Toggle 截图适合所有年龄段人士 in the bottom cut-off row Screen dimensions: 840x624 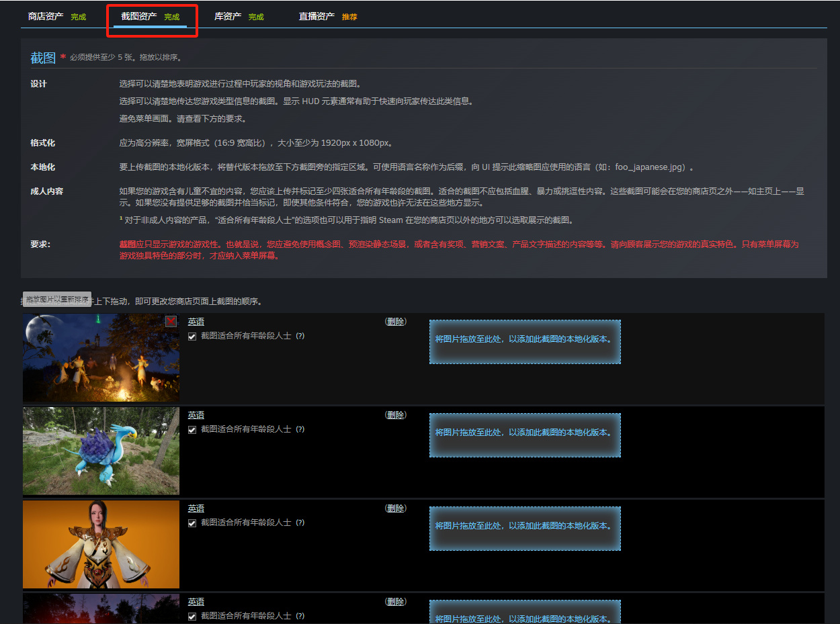[x=192, y=616]
